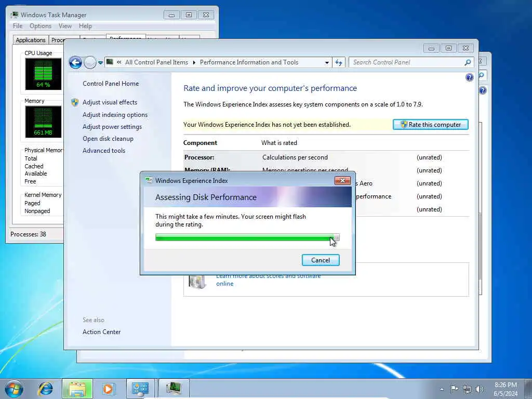Open File menu in Task Manager

pyautogui.click(x=18, y=26)
